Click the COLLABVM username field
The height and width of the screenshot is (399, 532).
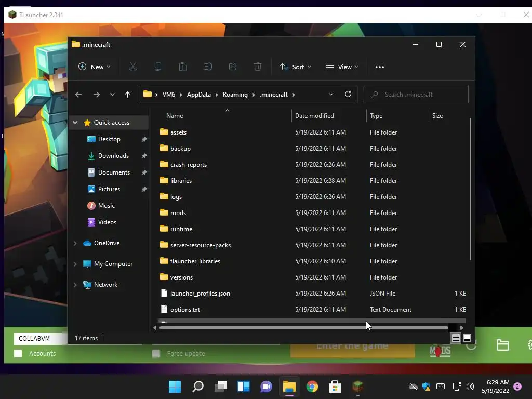pyautogui.click(x=40, y=339)
